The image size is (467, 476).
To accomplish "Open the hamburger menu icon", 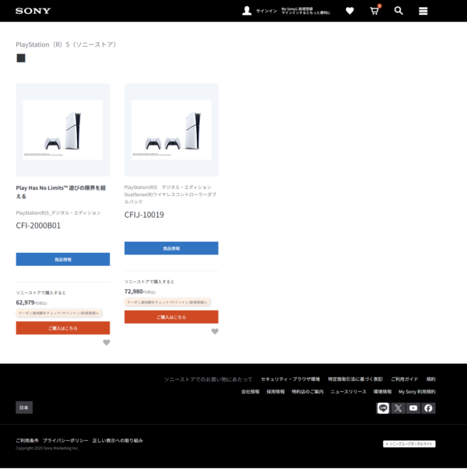I will click(x=423, y=11).
